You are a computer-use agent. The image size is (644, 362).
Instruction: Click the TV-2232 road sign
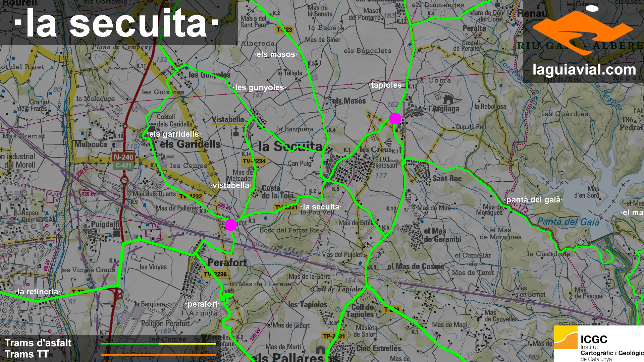click(191, 196)
